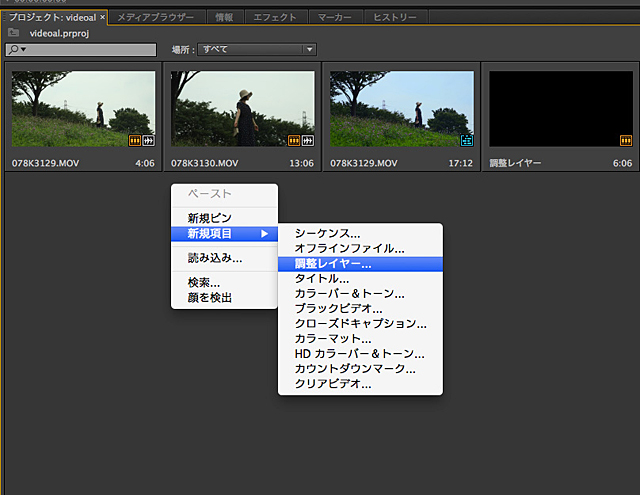Viewport: 640px width, 495px height.
Task: Click the 13:06 duration text
Action: (x=302, y=163)
